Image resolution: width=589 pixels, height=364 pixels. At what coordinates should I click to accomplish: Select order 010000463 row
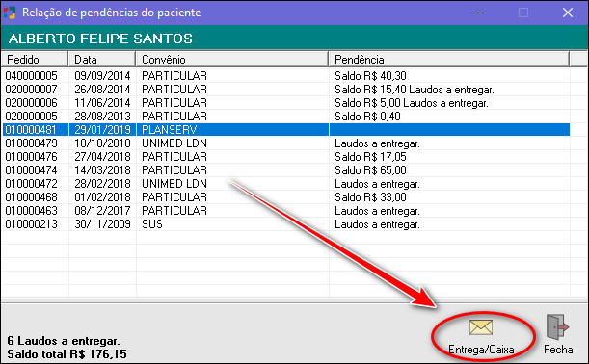coord(285,211)
